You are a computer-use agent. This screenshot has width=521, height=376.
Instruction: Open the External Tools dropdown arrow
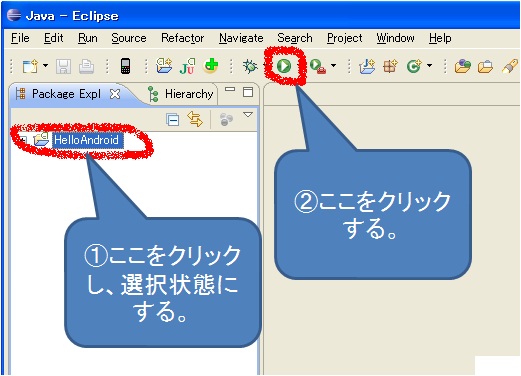point(333,65)
